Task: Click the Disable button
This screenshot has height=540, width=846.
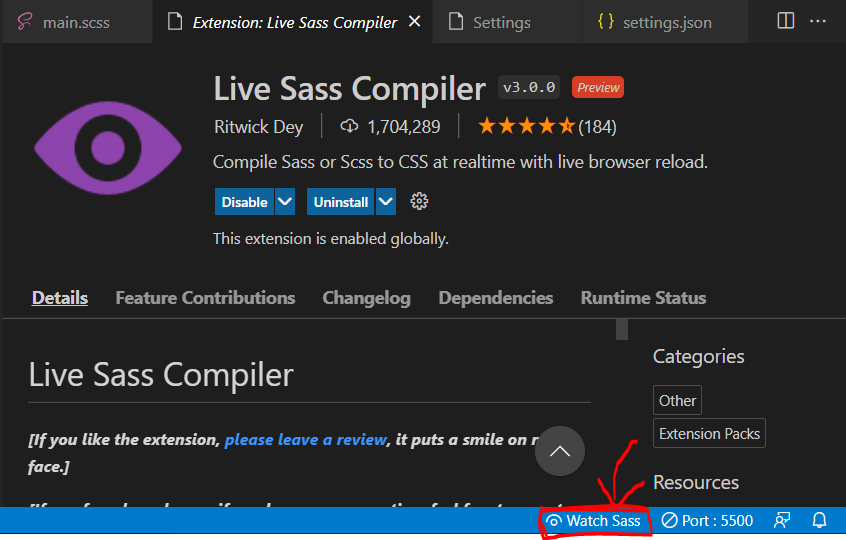Action: [244, 202]
